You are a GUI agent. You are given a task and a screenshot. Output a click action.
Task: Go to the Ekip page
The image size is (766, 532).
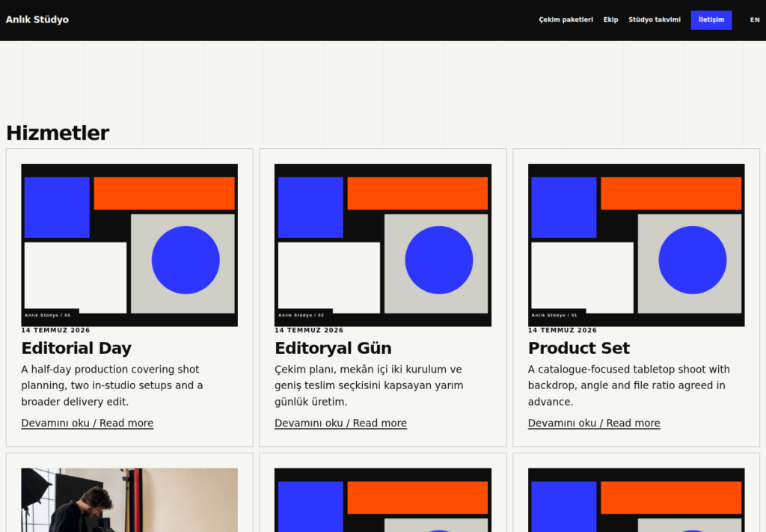pos(610,19)
